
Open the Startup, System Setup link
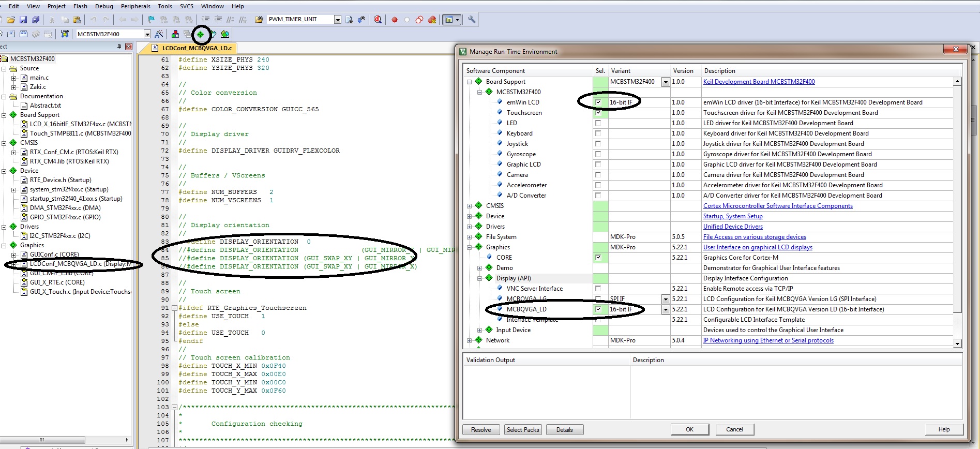point(733,216)
